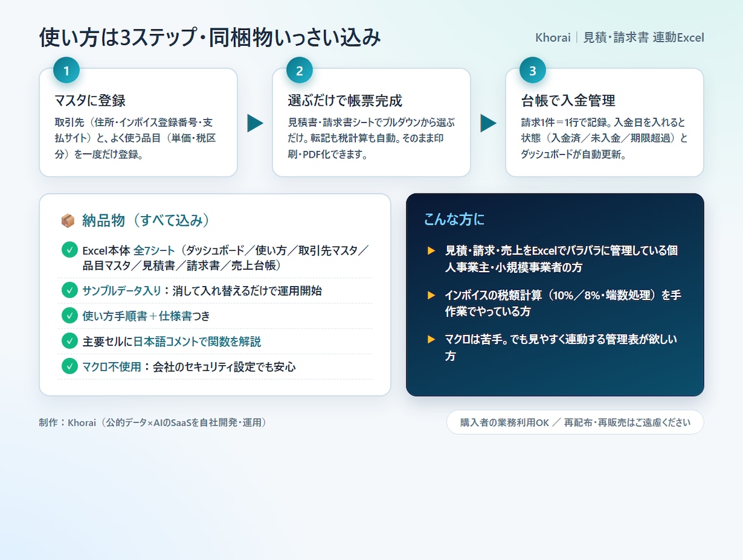Click the マスタに登録 card heading
743x560 pixels.
(x=90, y=100)
